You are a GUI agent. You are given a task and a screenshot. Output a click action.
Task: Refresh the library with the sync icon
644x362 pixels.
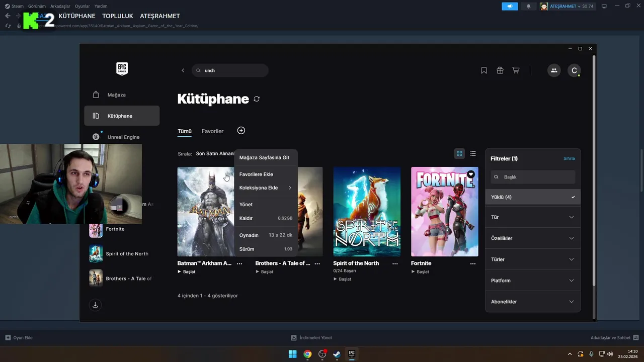pos(257,99)
